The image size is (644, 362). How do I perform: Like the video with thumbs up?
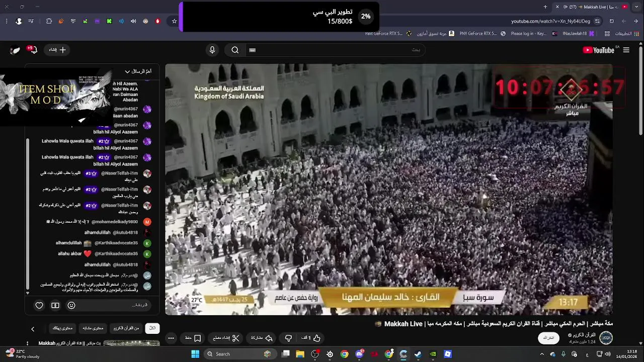coord(311,338)
